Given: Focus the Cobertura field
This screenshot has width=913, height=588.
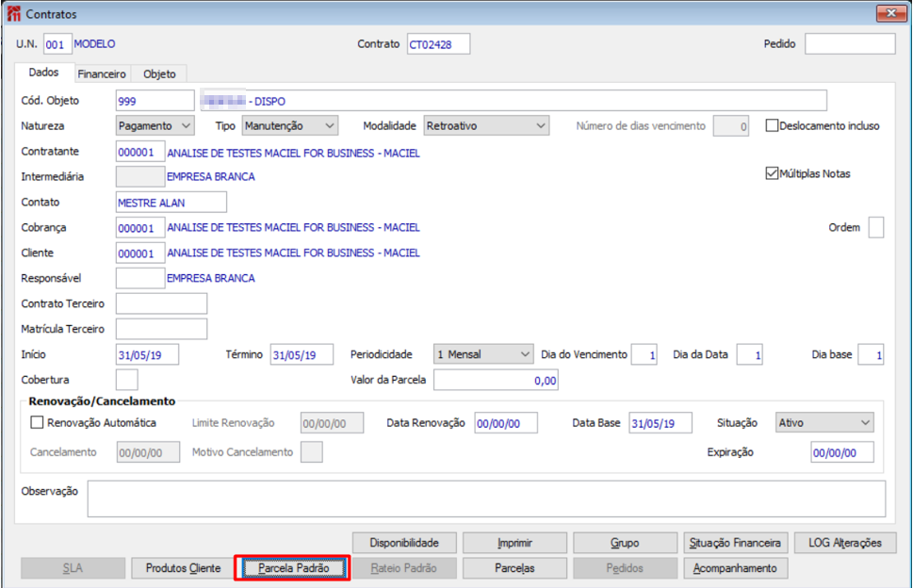Looking at the screenshot, I should 127,380.
